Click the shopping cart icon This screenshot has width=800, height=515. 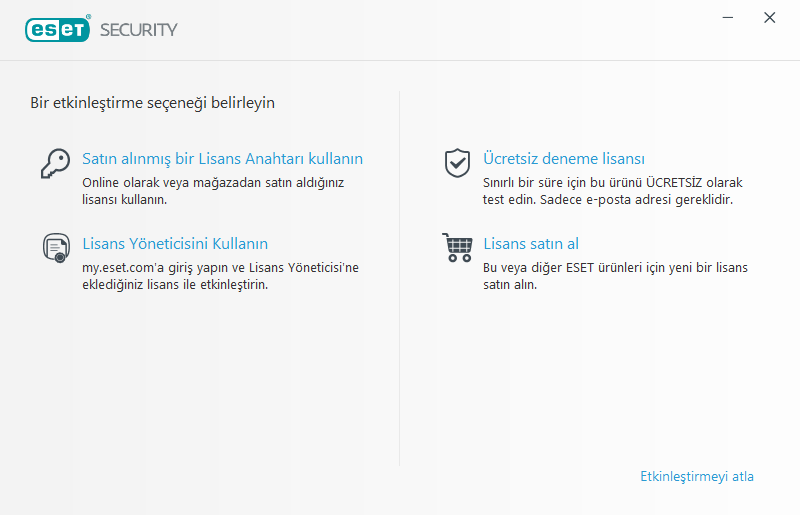(457, 247)
